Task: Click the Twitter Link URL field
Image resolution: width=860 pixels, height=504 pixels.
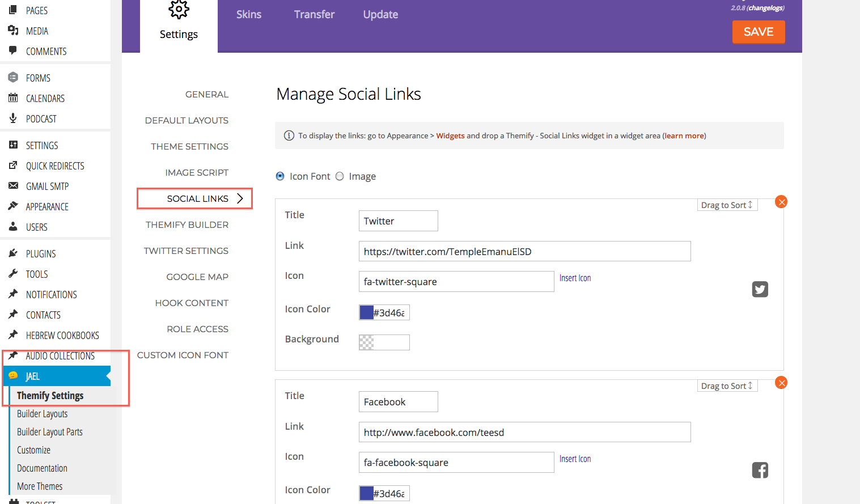Action: (524, 252)
